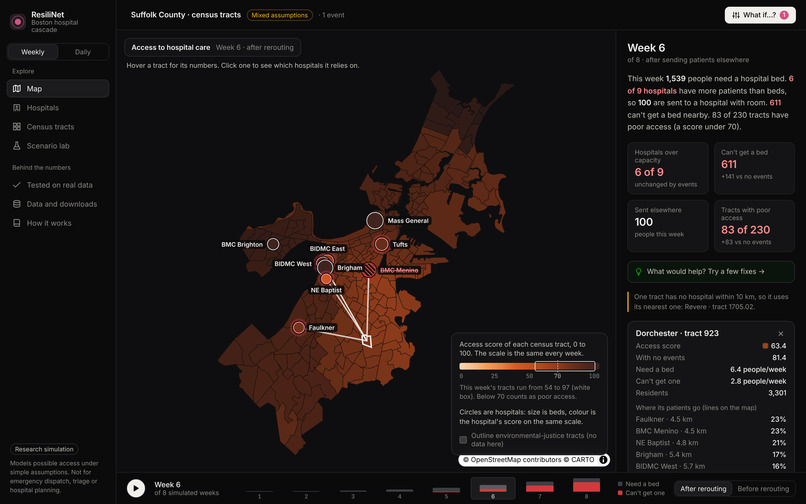Viewport: 806px width, 504px height.
Task: Open Data and downloads page
Action: point(58,204)
